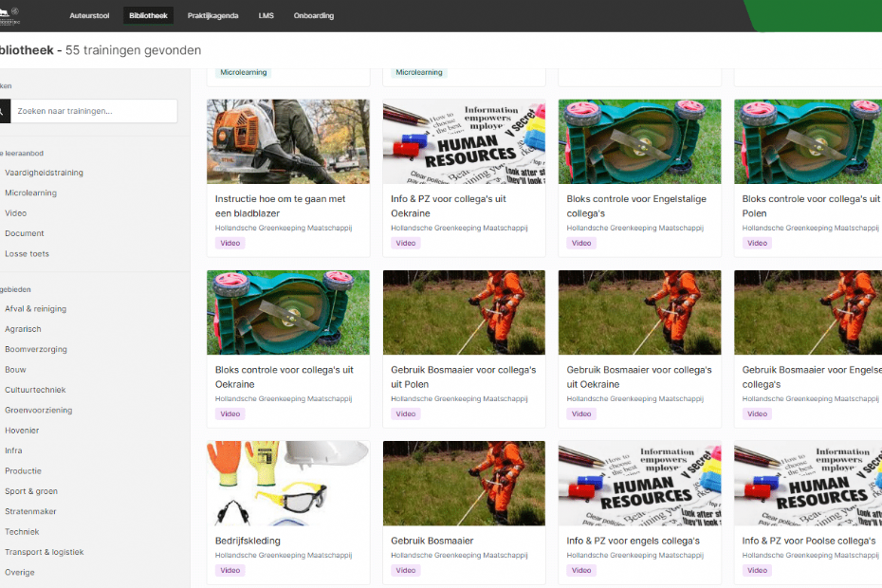This screenshot has height=588, width=882.
Task: Click the Video tag on the Bedrijfskleding card
Action: (x=230, y=571)
